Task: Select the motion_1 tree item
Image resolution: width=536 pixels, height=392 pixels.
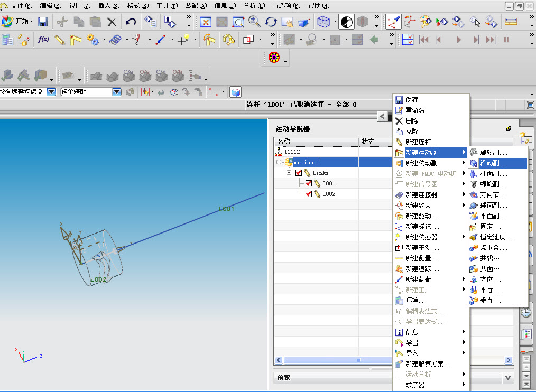Action: 306,162
